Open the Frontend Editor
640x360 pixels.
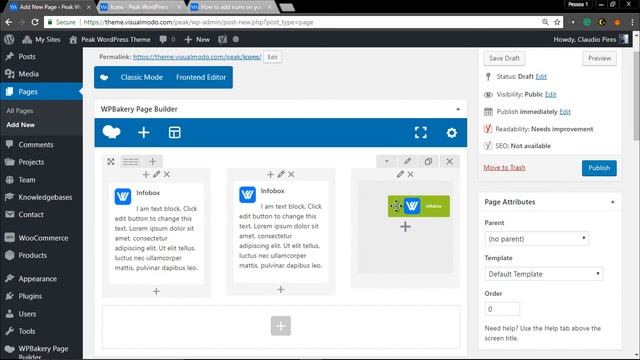201,77
